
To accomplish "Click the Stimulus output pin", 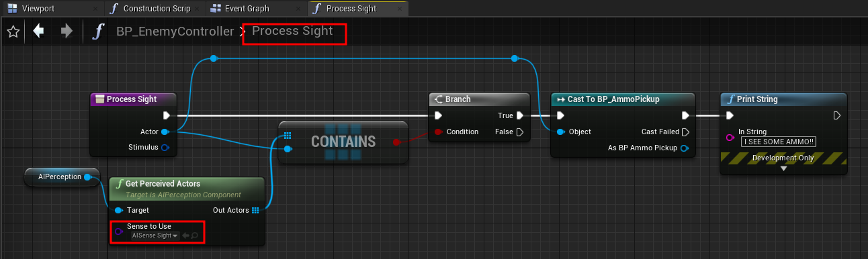I will (165, 147).
